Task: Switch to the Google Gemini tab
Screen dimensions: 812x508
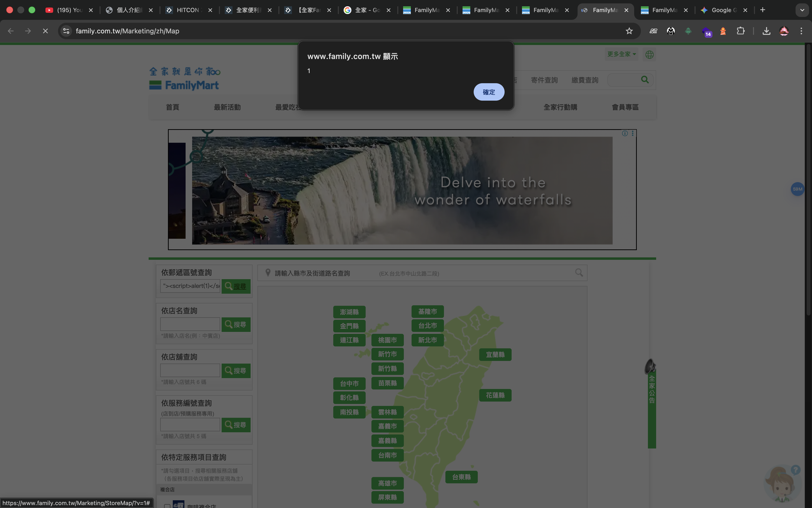Action: coord(724,10)
